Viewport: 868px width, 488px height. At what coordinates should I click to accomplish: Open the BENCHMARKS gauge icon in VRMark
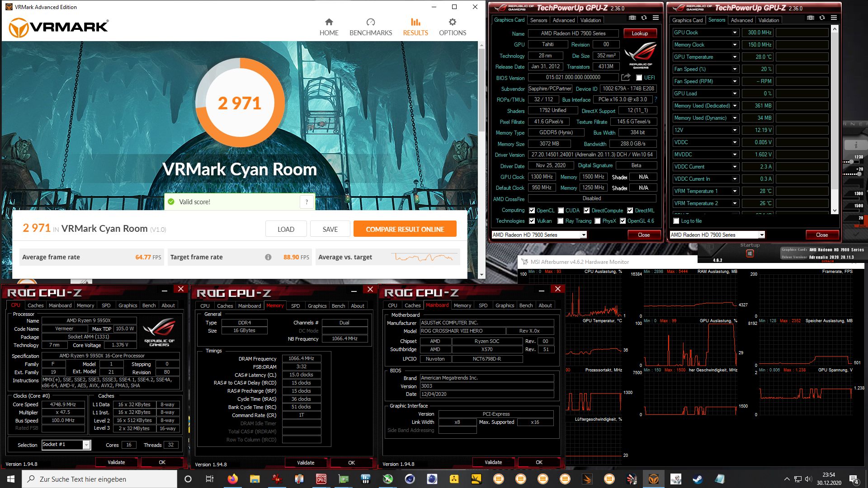371,22
